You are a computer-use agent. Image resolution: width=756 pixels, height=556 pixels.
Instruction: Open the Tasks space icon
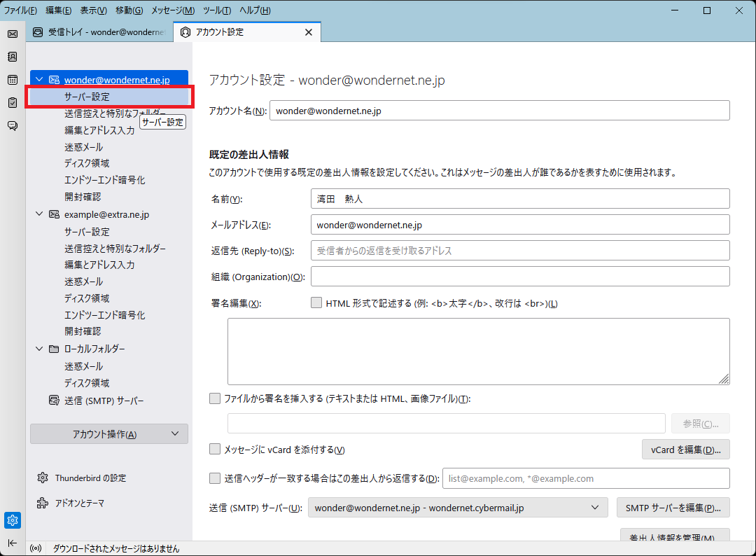pos(13,103)
